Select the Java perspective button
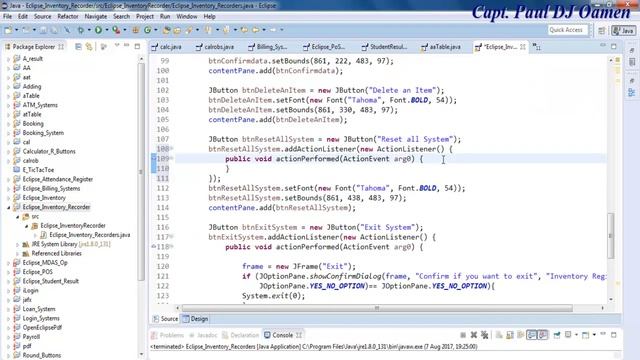Screen dimensions: 640x360 (x=623, y=30)
